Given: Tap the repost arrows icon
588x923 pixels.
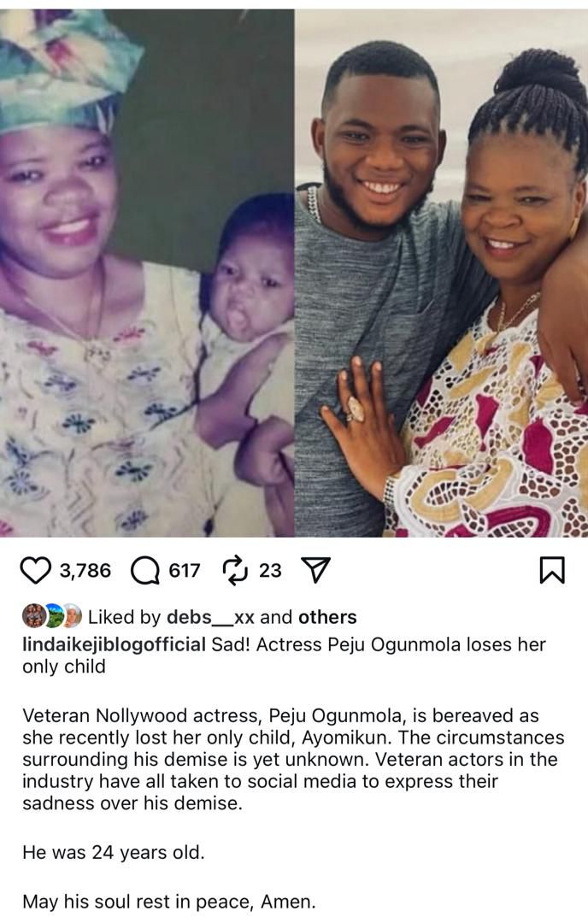Looking at the screenshot, I should click(236, 570).
